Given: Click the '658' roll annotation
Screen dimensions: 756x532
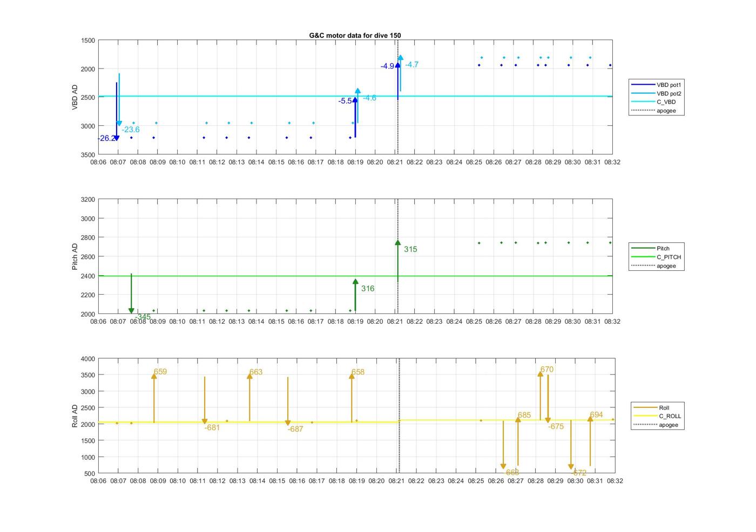Looking at the screenshot, I should click(358, 372).
